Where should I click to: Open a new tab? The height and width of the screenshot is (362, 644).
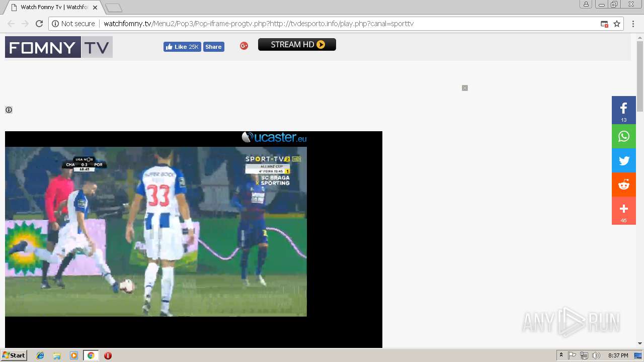point(114,8)
